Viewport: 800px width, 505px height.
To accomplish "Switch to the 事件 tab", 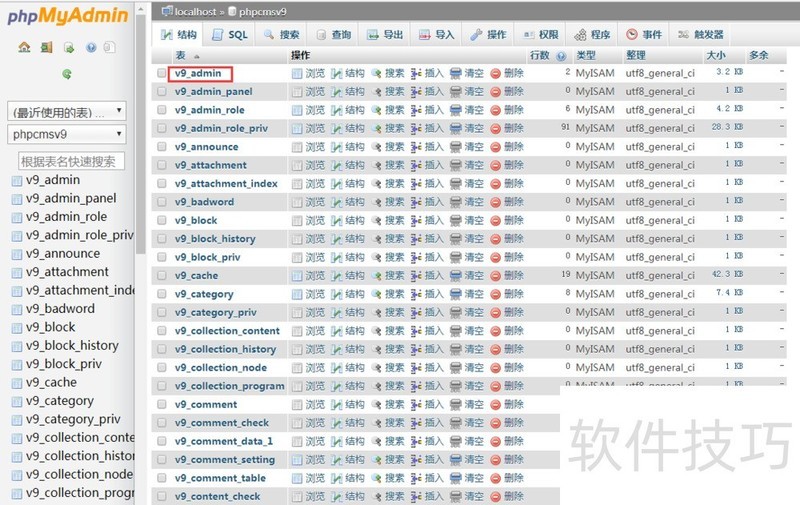I will click(x=644, y=35).
